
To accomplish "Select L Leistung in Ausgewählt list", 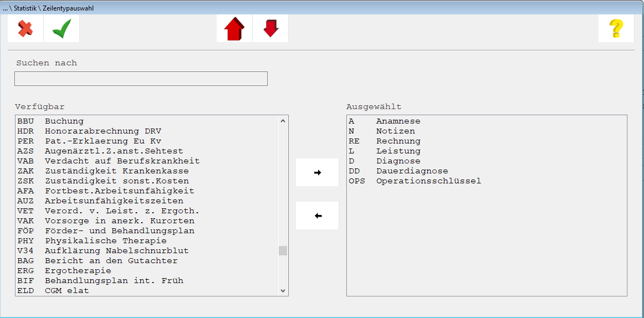I will 487,151.
